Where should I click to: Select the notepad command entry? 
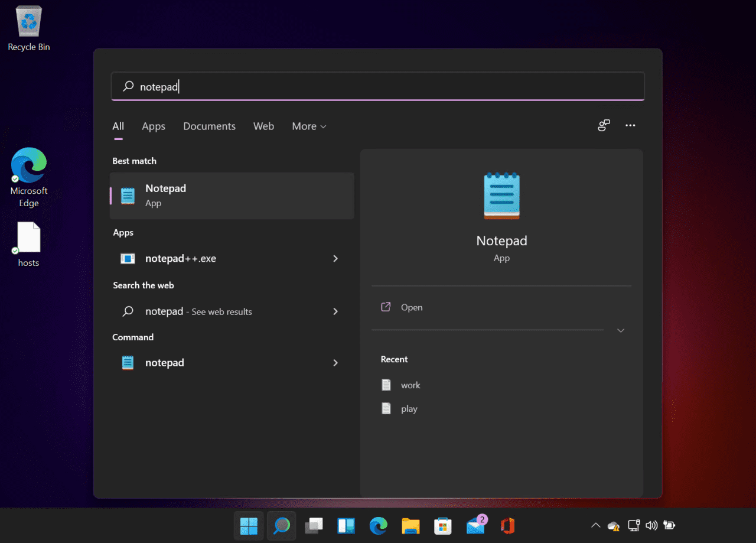click(x=232, y=362)
